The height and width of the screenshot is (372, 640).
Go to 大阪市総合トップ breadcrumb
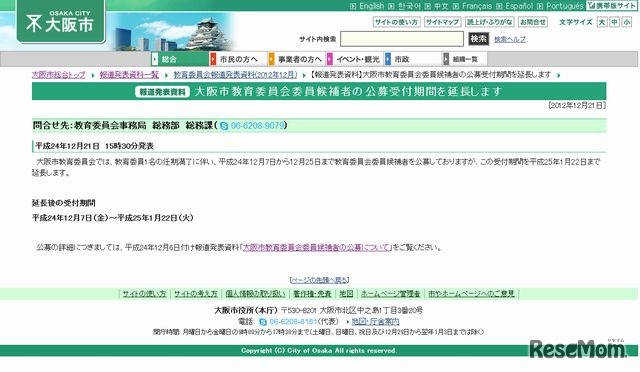[x=59, y=75]
